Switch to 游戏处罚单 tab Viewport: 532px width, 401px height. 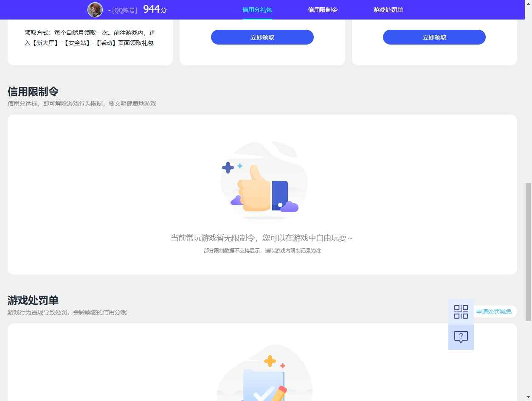[388, 10]
